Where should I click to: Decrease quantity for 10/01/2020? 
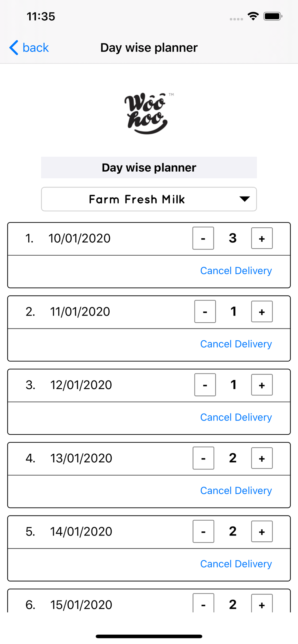click(203, 239)
